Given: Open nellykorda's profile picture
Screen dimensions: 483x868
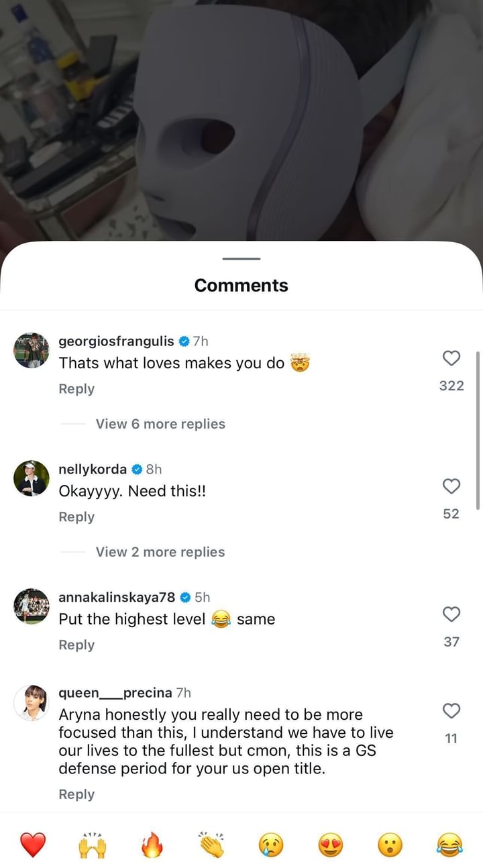Looking at the screenshot, I should [32, 478].
